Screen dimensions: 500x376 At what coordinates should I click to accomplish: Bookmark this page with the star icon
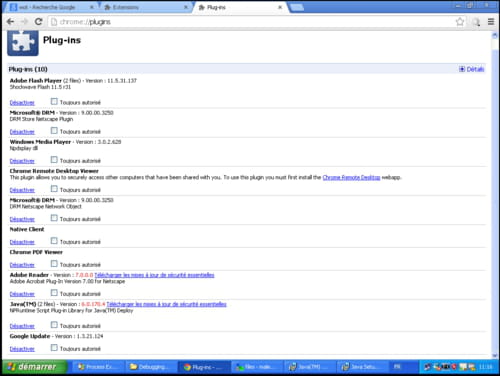pos(460,22)
